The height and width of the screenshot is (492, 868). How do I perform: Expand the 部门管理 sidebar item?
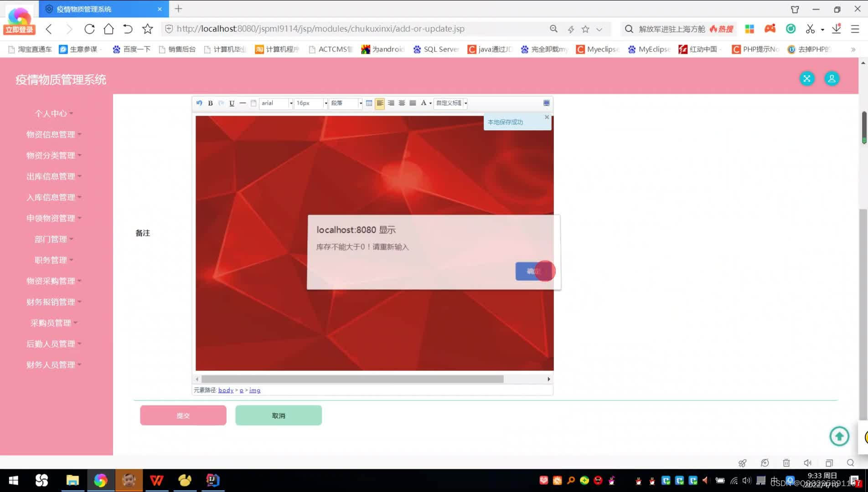click(54, 239)
